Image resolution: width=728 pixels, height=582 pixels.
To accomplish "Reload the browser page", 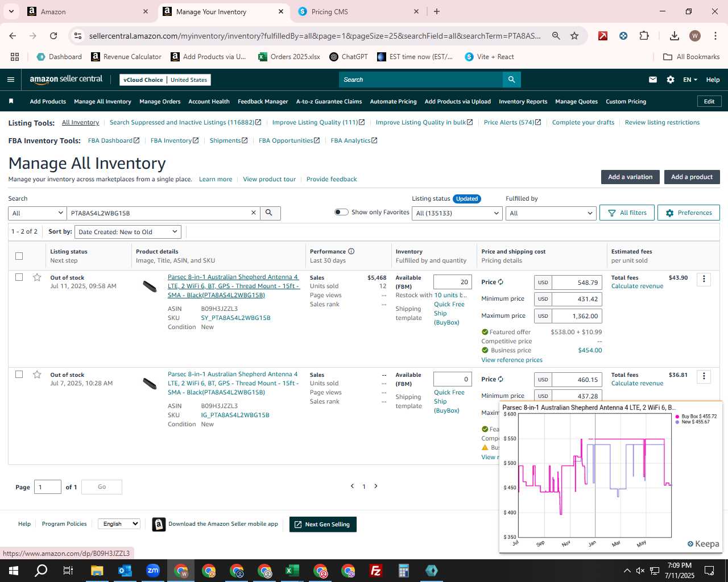I will click(x=53, y=36).
